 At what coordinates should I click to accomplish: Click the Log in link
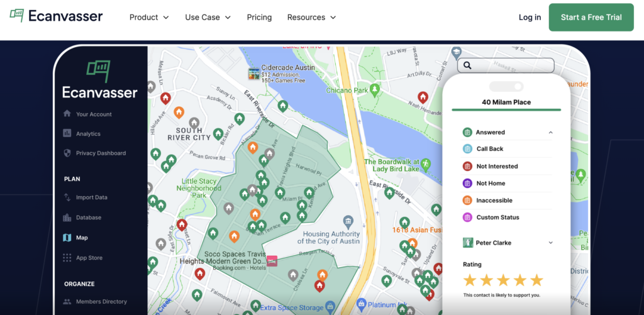[530, 17]
